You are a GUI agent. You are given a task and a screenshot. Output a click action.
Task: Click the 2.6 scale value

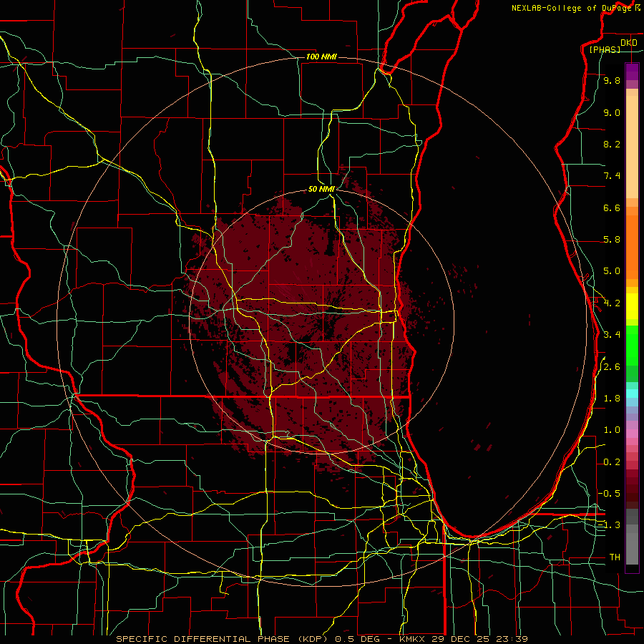pyautogui.click(x=612, y=367)
